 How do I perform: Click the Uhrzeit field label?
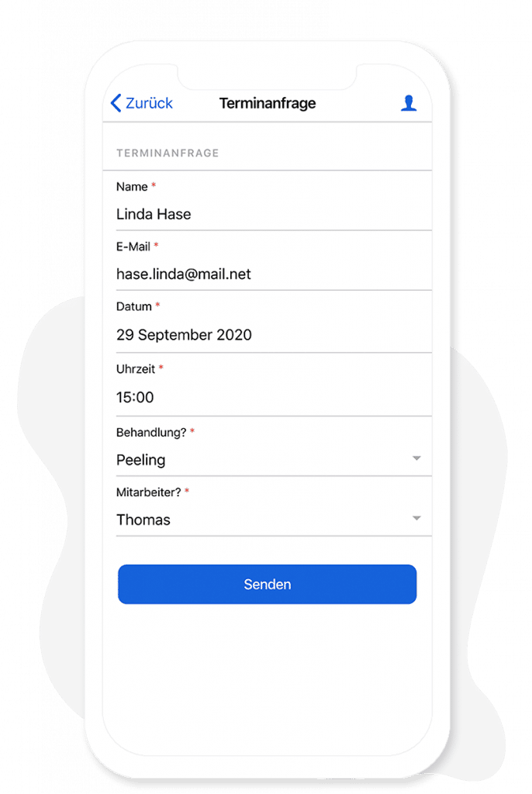pyautogui.click(x=136, y=369)
